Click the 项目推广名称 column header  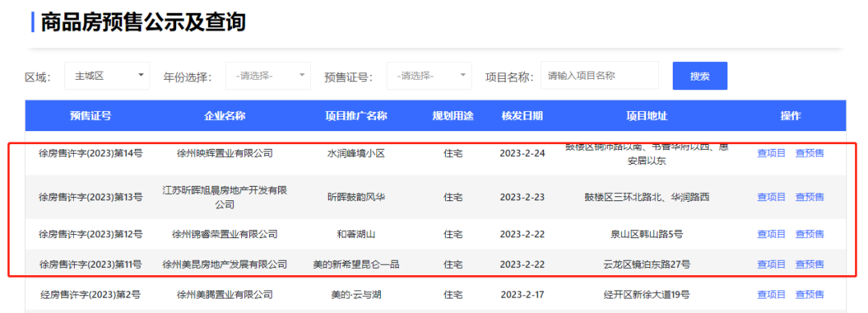(x=356, y=116)
